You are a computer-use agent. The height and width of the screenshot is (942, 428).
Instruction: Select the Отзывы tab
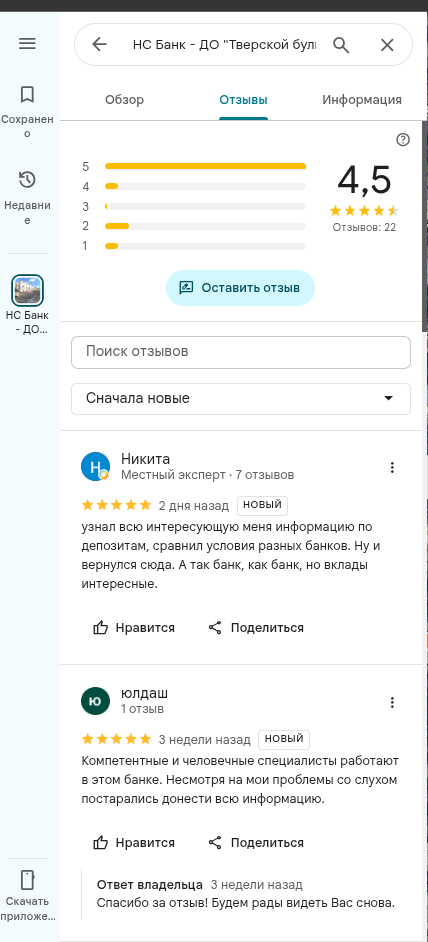(x=243, y=100)
